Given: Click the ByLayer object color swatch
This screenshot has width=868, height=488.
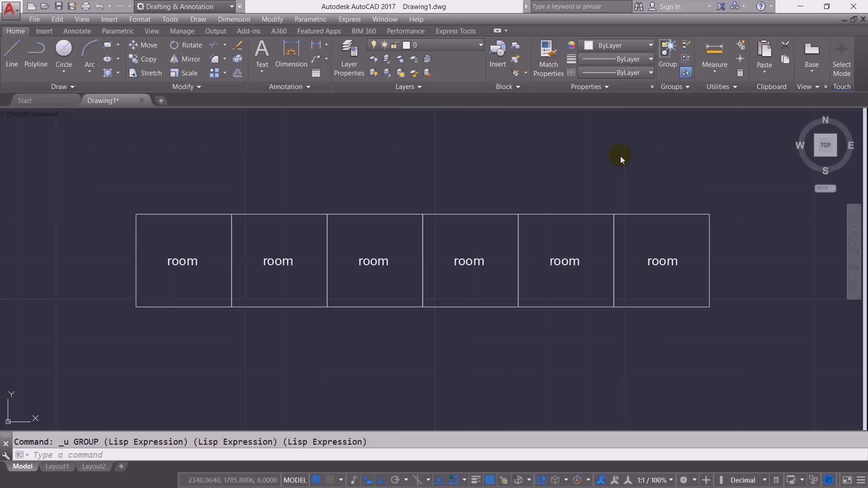Looking at the screenshot, I should 589,45.
